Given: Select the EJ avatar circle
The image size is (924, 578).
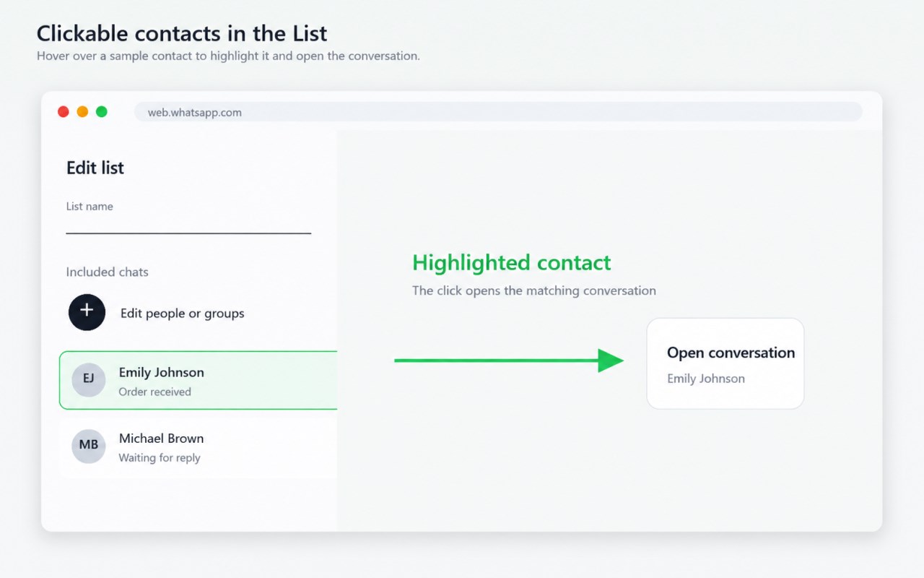Looking at the screenshot, I should [x=88, y=380].
